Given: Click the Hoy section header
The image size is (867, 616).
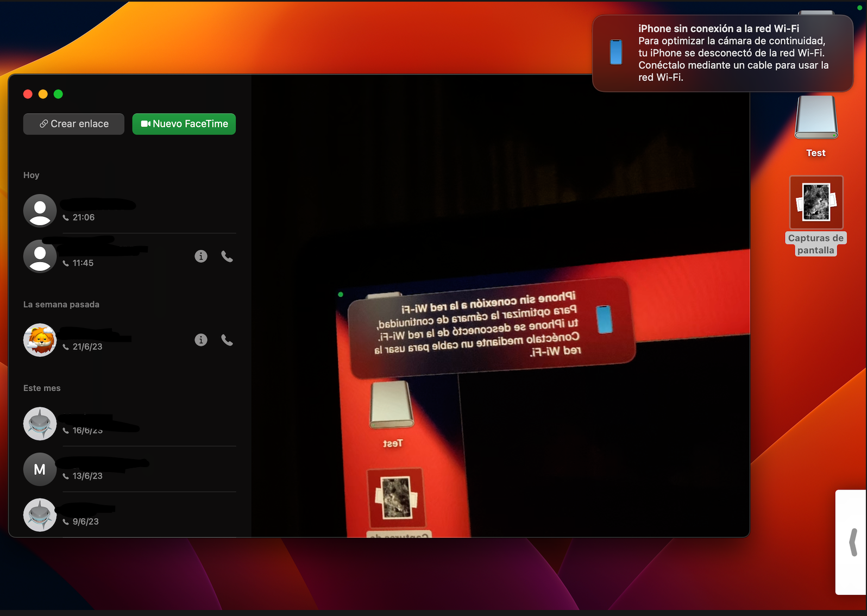Looking at the screenshot, I should tap(32, 175).
